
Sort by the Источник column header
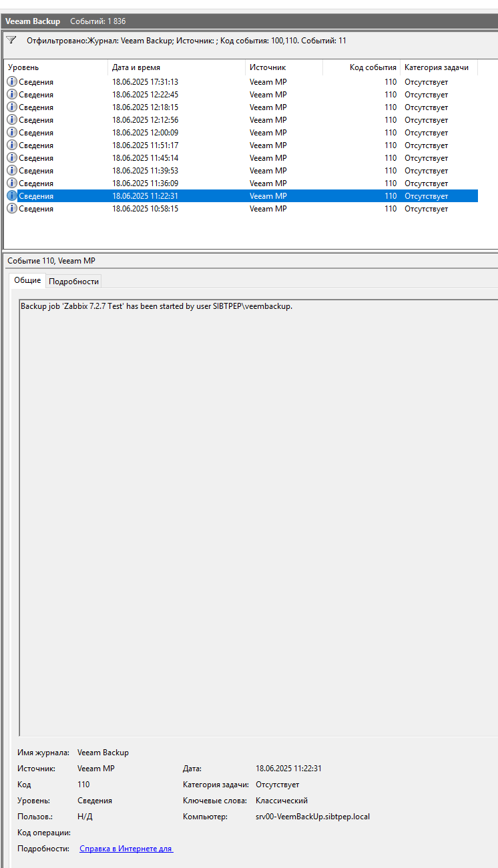pos(284,67)
